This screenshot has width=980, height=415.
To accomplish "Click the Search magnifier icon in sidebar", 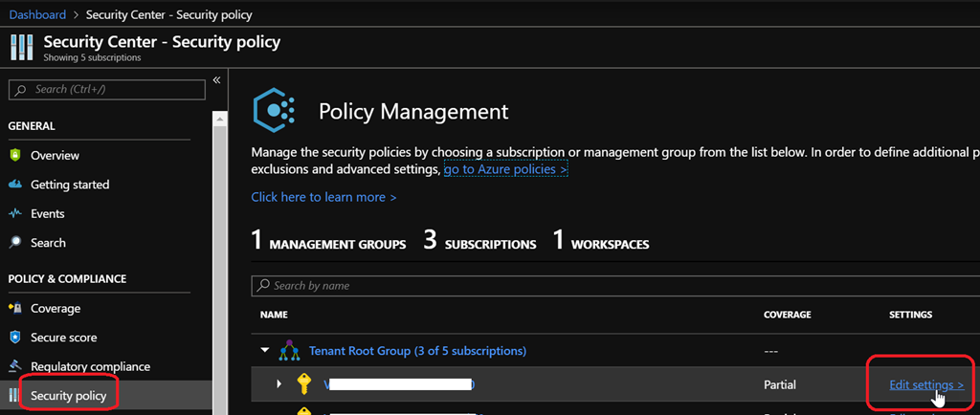I will (x=14, y=243).
